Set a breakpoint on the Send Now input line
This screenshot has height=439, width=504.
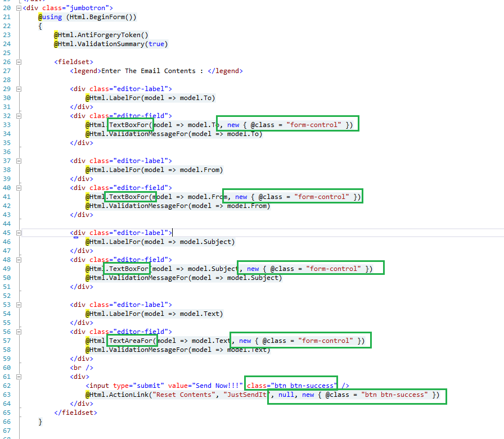pyautogui.click(x=4, y=386)
